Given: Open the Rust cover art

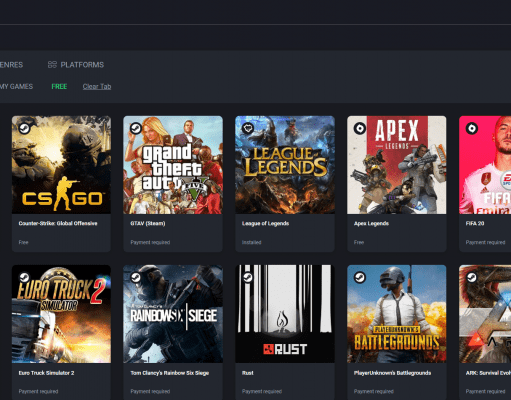Looking at the screenshot, I should click(x=285, y=314).
